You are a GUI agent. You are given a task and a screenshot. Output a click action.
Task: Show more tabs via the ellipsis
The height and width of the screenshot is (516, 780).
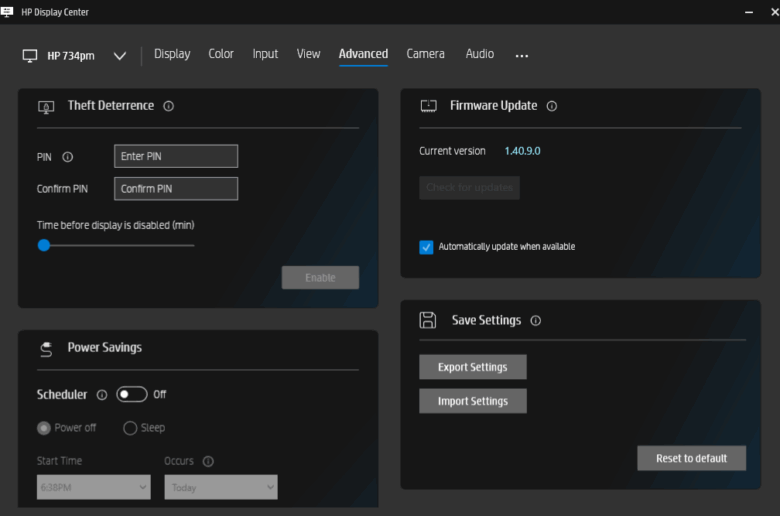tap(522, 56)
